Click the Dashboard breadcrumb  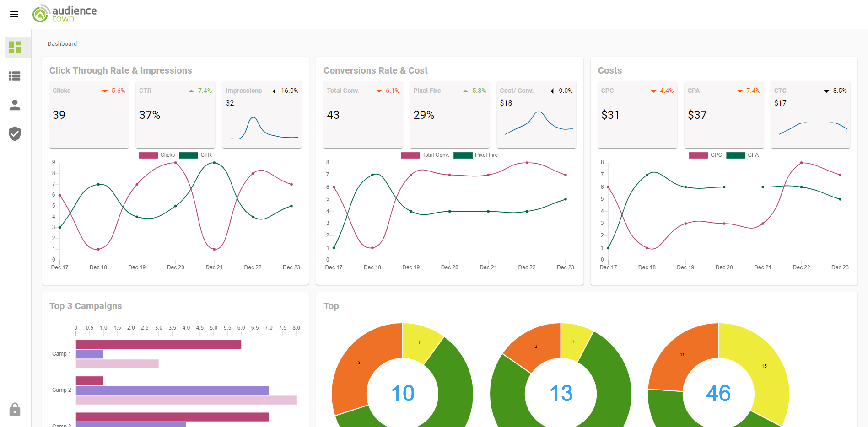click(x=62, y=44)
